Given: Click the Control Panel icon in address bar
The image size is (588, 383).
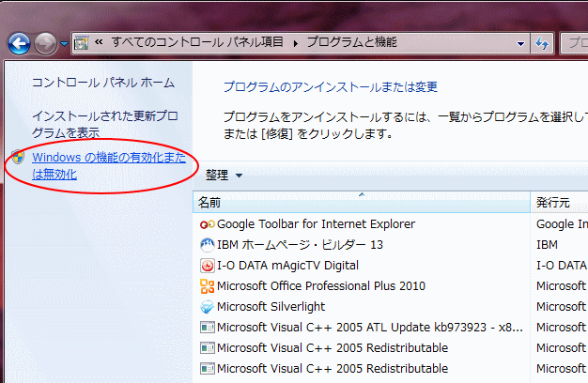Looking at the screenshot, I should click(82, 43).
